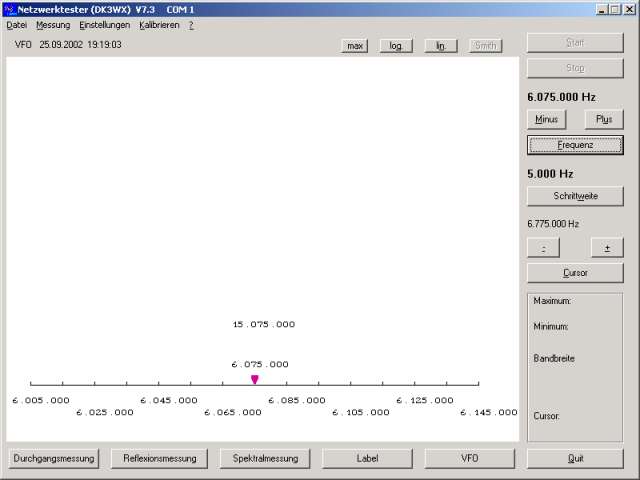Click the VFO date and time text

(x=68, y=44)
